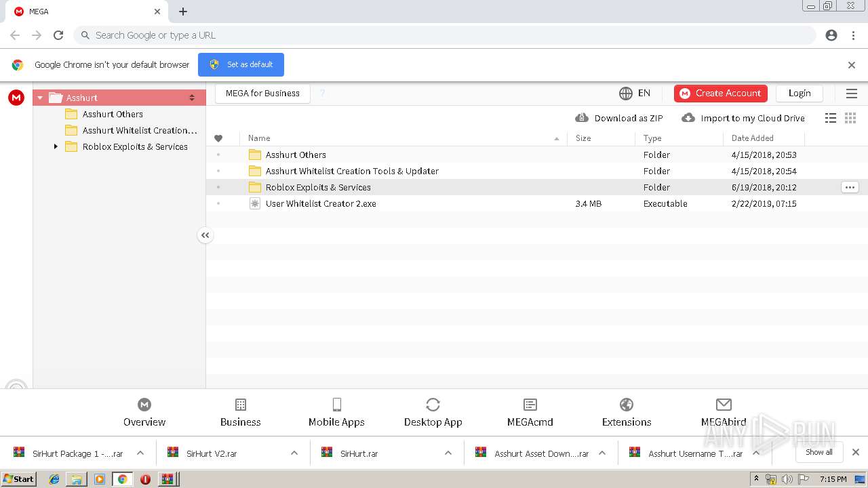
Task: Open Chrome profile icon
Action: [831, 35]
